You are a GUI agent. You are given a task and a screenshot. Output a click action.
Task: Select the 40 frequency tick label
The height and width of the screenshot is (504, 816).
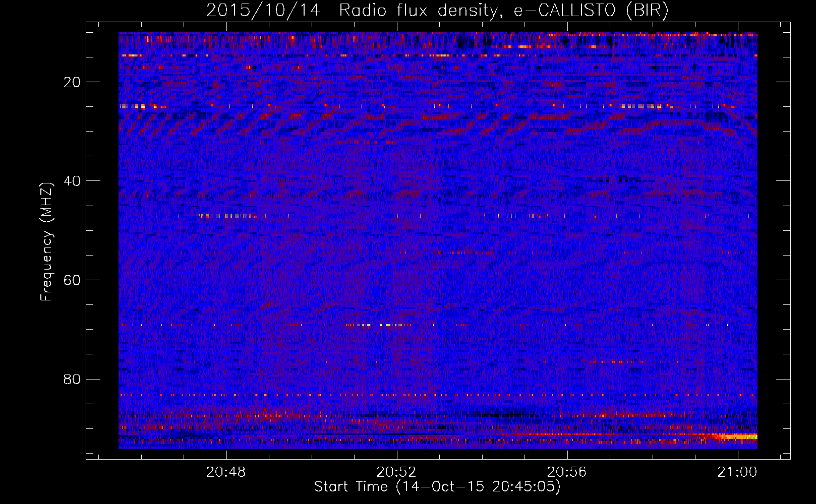coord(73,181)
